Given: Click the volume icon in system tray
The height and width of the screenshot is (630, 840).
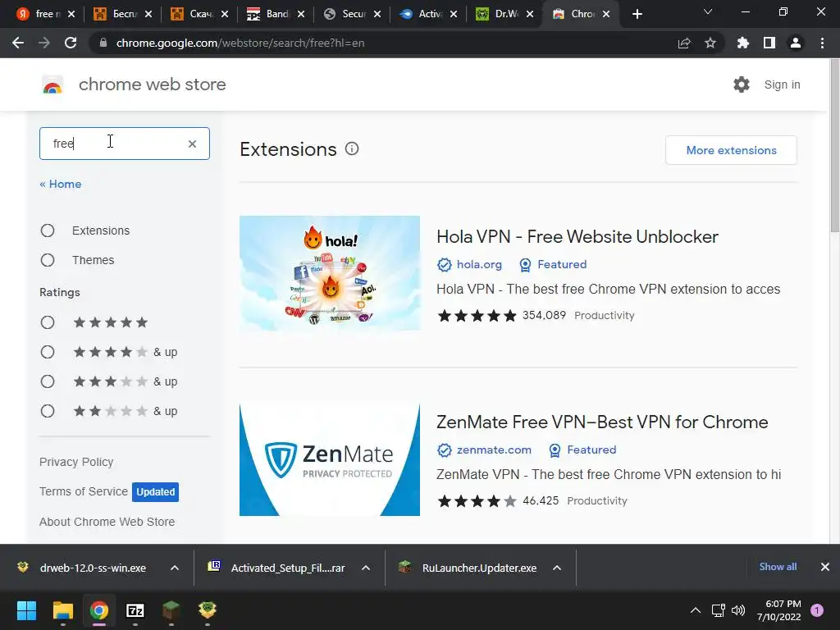Looking at the screenshot, I should point(738,610).
